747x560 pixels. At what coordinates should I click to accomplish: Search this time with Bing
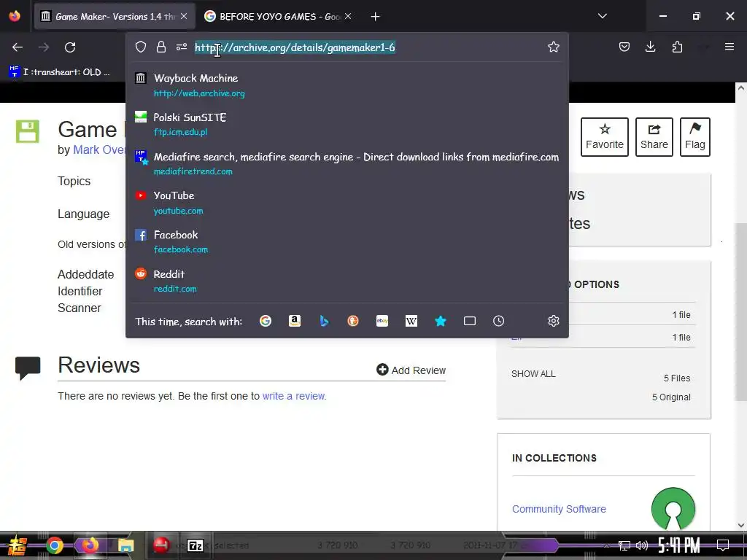(324, 321)
